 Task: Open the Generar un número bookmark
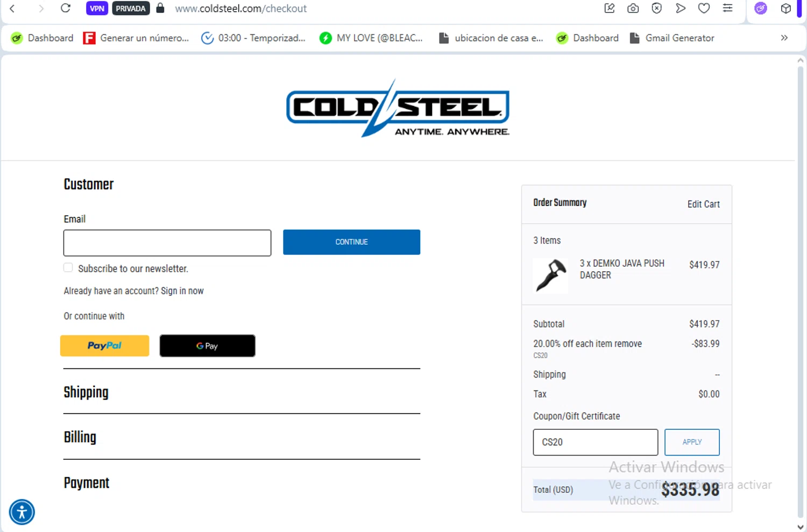(136, 38)
